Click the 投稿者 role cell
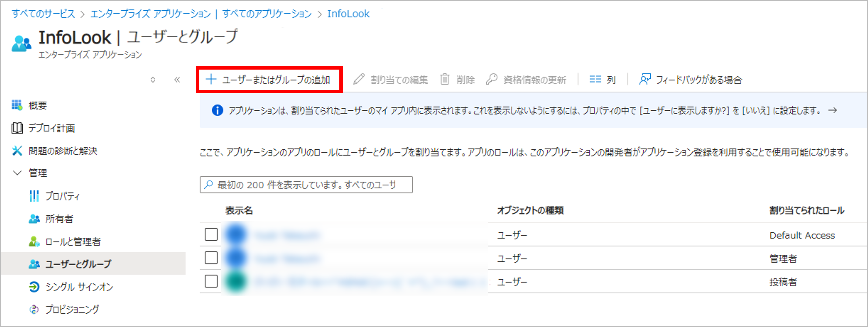Screen dimensions: 868x327 pyautogui.click(x=783, y=282)
